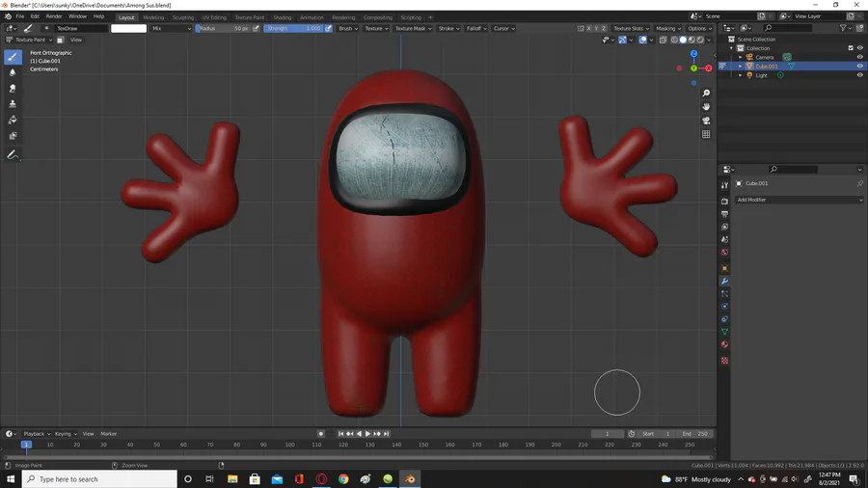Jump to timeline start frame button
Screen dimensions: 868x488
click(340, 434)
